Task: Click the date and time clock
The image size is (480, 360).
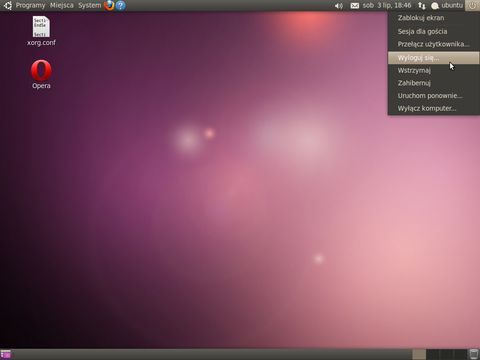Action: [387, 5]
